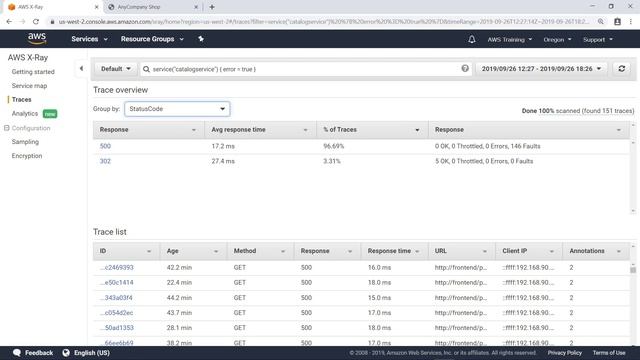Collapse the Configuration section
640x360 pixels.
click(7, 128)
